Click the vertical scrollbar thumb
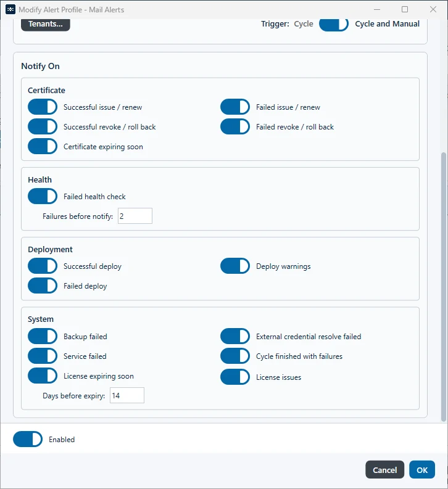448x489 pixels. pos(444,287)
